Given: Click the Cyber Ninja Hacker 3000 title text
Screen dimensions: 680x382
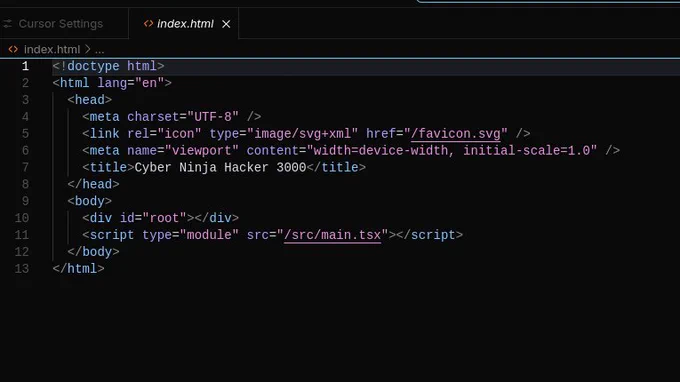Looking at the screenshot, I should coord(220,168).
